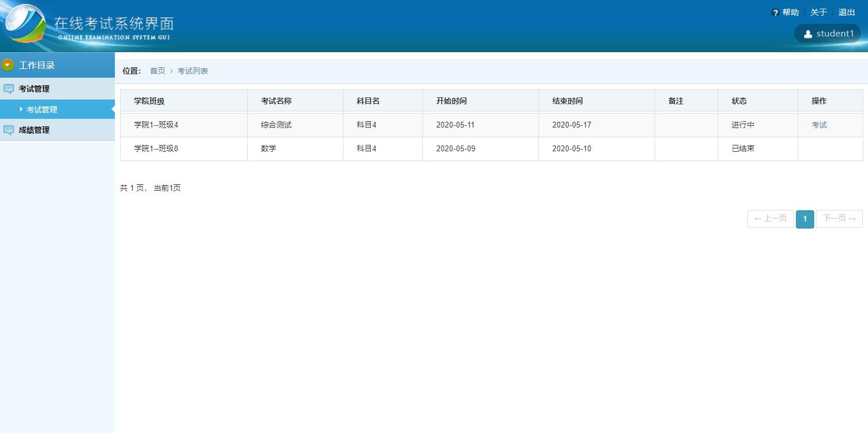
Task: Click the online exam system globe logo
Action: (x=24, y=24)
